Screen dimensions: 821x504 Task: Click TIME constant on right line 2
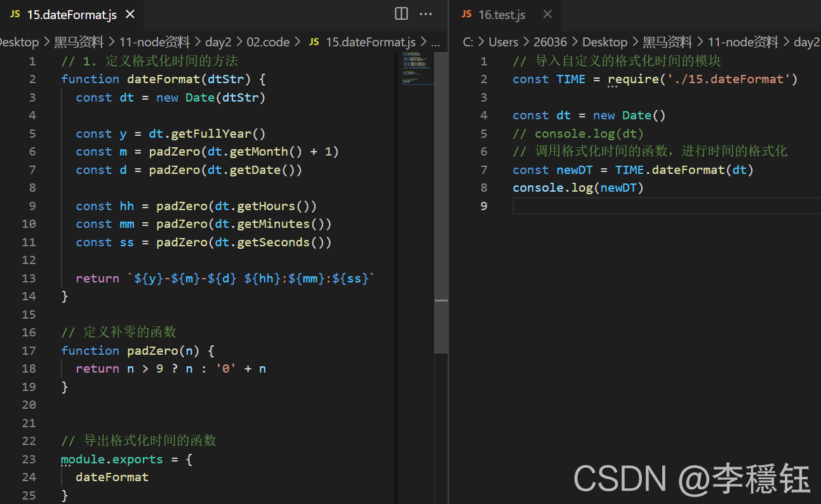[x=571, y=79]
